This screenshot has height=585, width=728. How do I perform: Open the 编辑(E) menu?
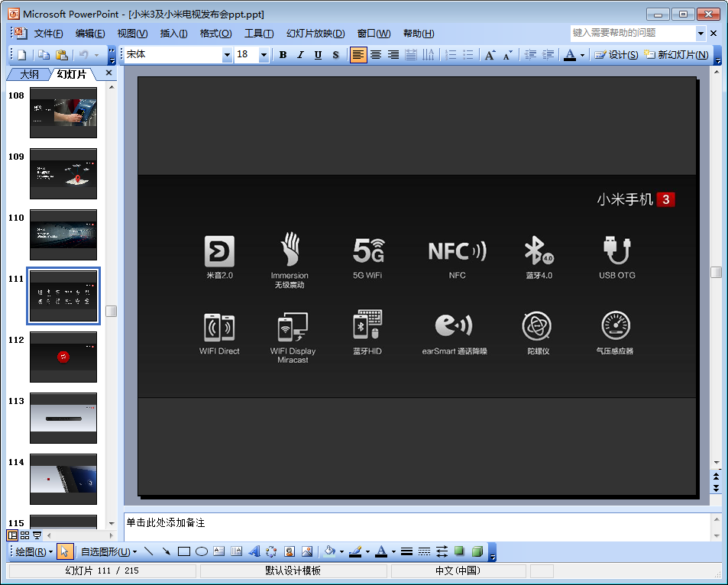[90, 34]
